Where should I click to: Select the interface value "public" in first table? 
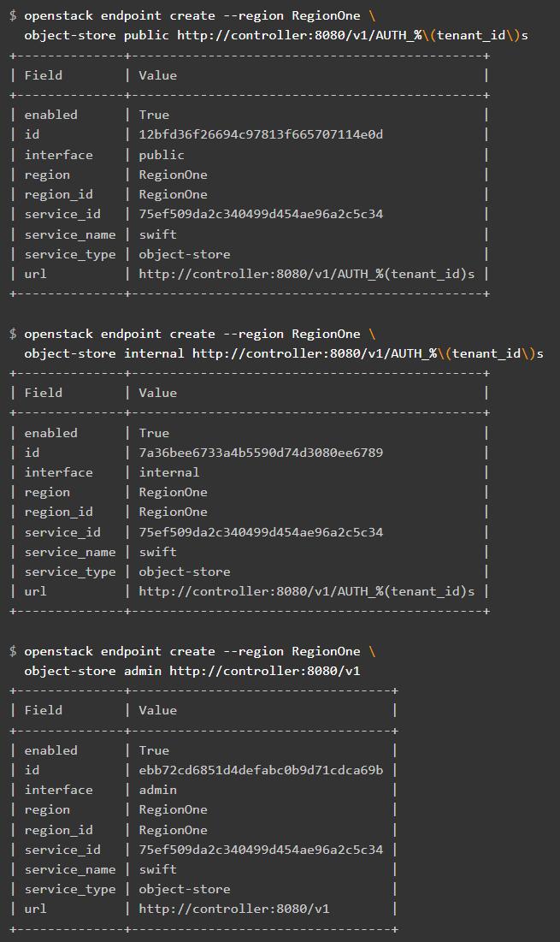tap(162, 155)
